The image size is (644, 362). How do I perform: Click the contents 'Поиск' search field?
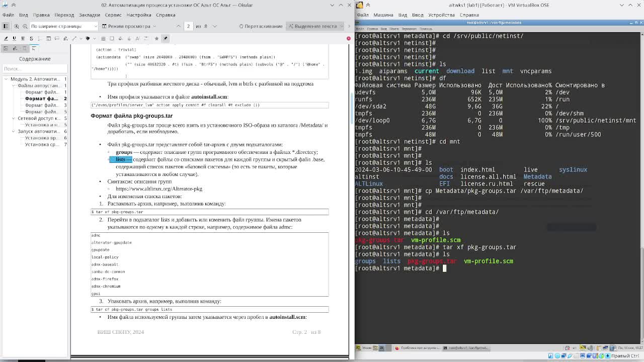tap(34, 68)
